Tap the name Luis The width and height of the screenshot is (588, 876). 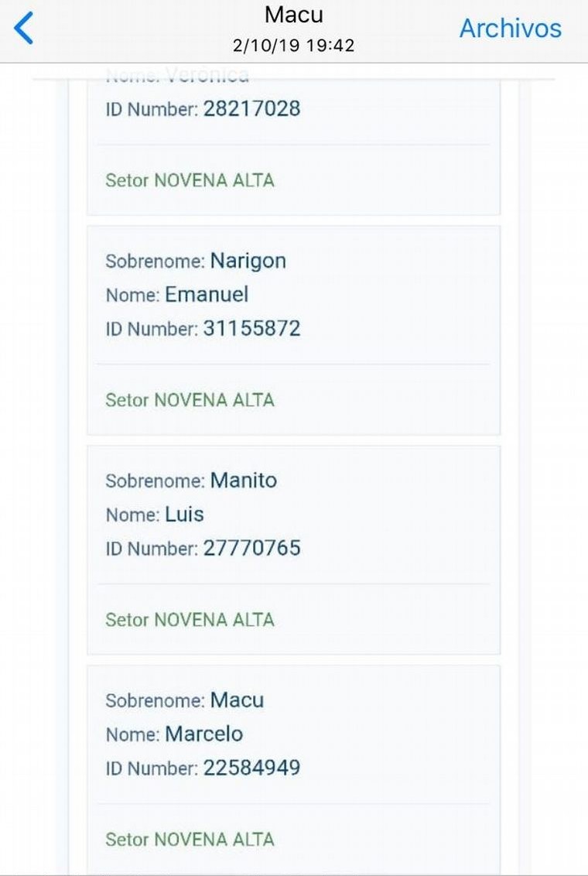click(x=184, y=515)
